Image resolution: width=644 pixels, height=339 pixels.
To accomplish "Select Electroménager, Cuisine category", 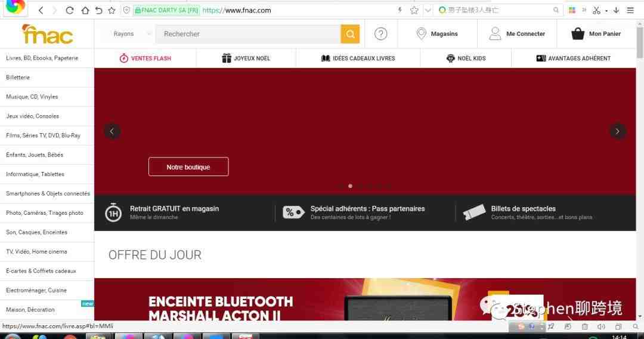I will pos(47,290).
